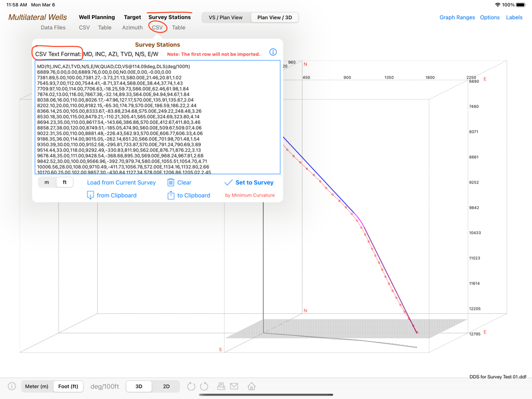Click the Clear button text
Screen dimensions: 532x399
pyautogui.click(x=184, y=182)
